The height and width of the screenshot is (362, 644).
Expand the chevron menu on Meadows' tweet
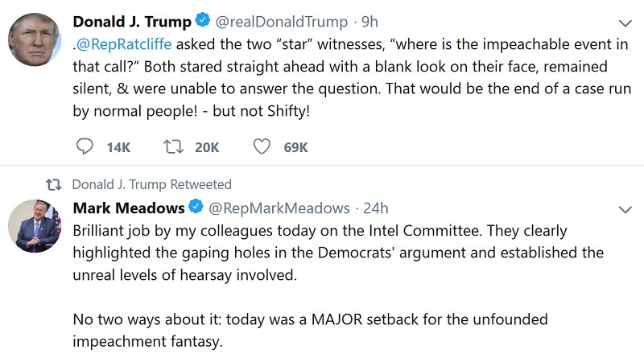tap(625, 209)
